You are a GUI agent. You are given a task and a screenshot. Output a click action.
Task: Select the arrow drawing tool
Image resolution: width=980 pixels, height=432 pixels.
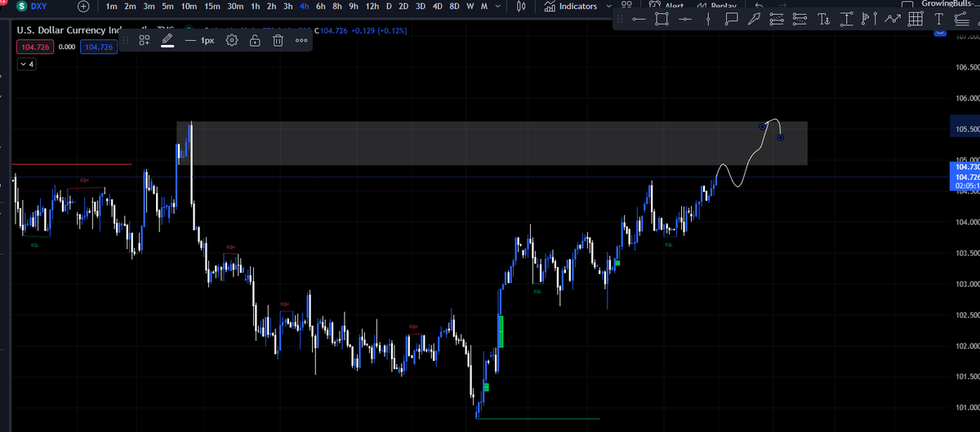tap(754, 19)
